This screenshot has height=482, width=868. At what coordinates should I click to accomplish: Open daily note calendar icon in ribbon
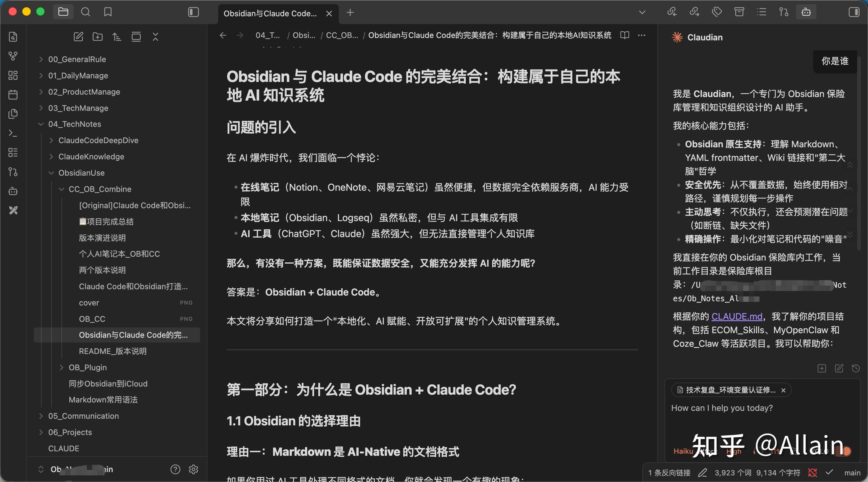tap(13, 95)
